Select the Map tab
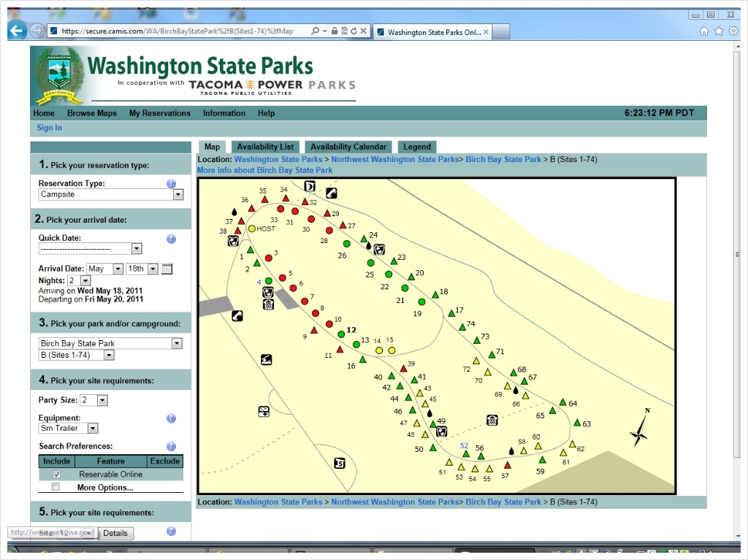This screenshot has width=748, height=560. [212, 147]
